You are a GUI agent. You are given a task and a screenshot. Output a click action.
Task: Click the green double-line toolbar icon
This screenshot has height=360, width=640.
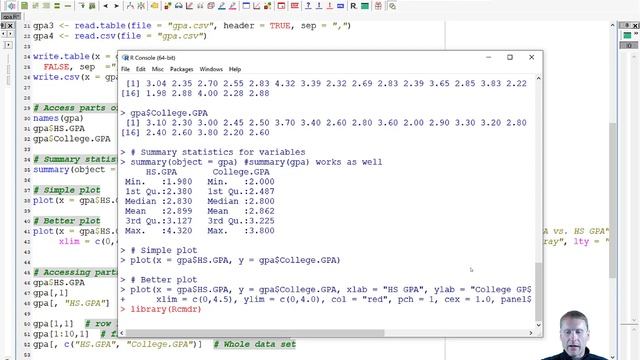57,6
